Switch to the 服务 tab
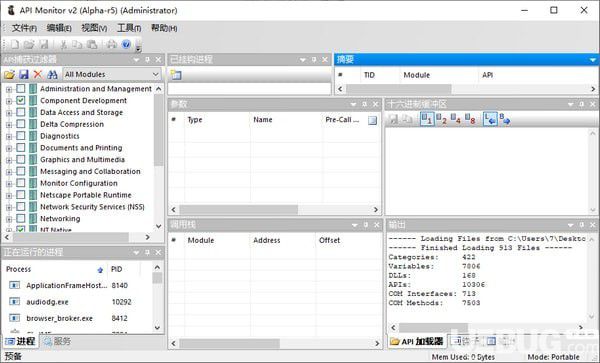The image size is (600, 363). click(57, 341)
